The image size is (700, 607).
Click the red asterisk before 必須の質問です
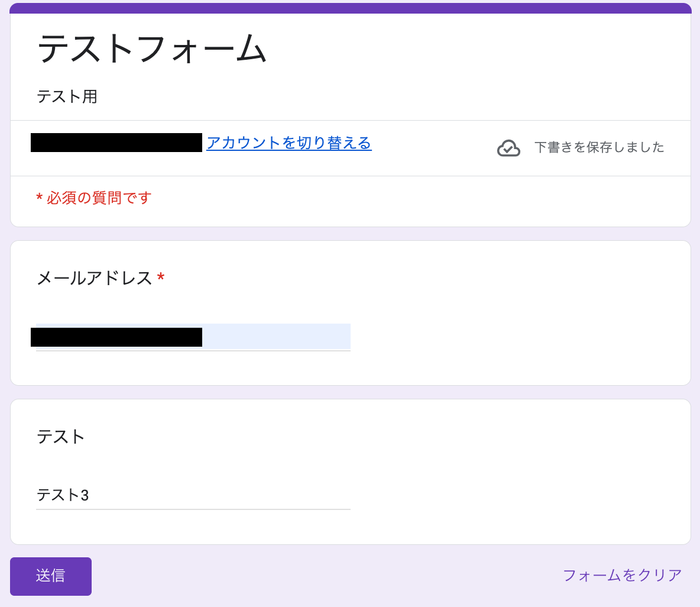(39, 198)
